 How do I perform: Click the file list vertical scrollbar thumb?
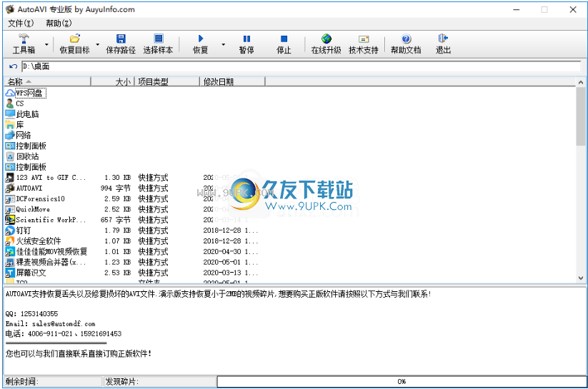coord(581,116)
